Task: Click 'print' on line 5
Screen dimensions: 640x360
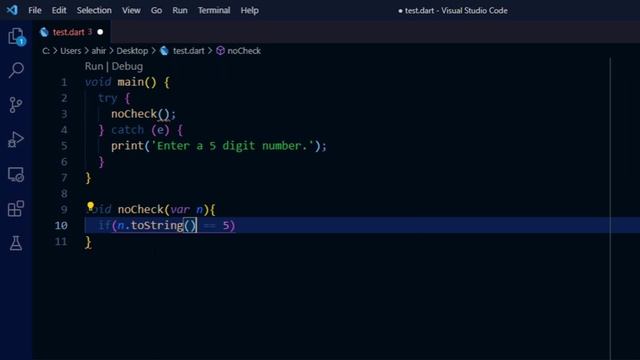Action: tap(127, 146)
